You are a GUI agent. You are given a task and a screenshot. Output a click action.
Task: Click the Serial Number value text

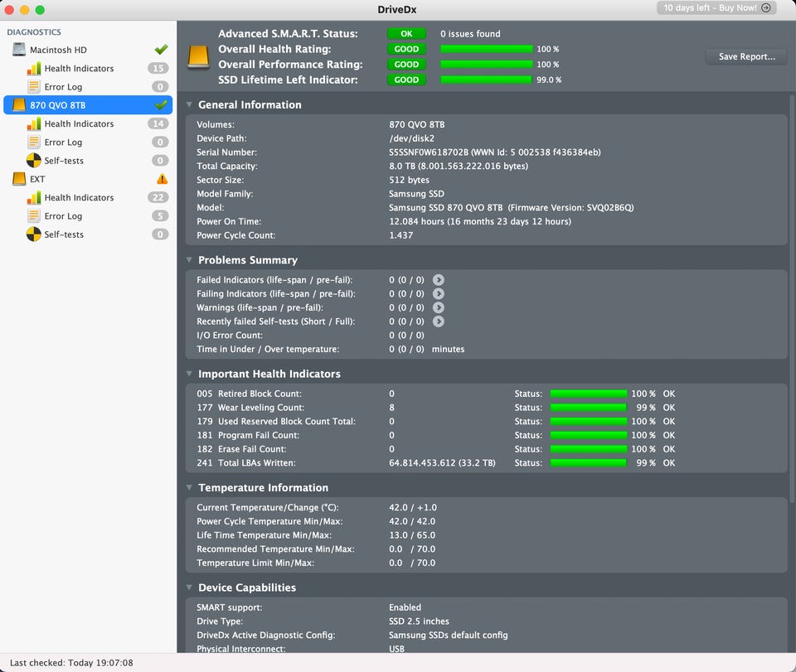(x=494, y=152)
